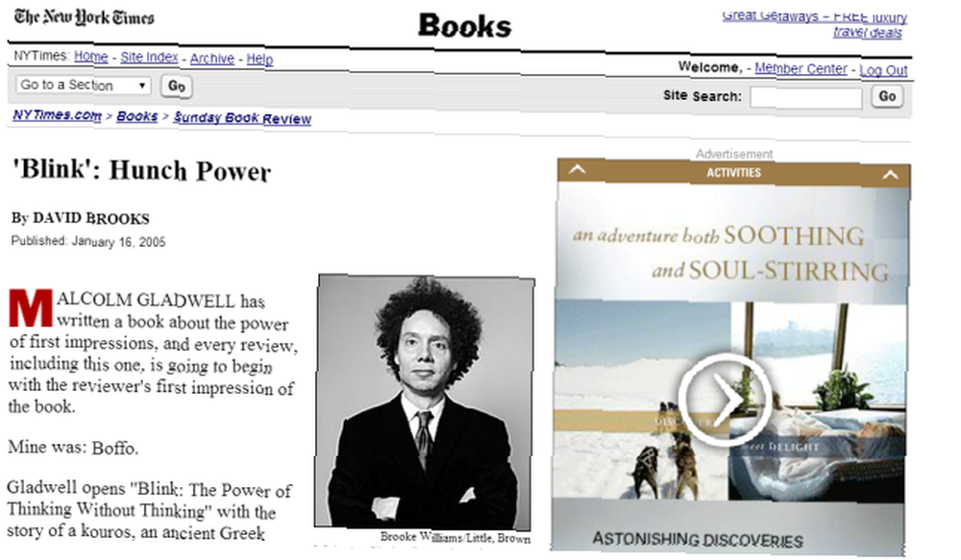This screenshot has height=560, width=961.
Task: Follow NYTimes.com breadcrumb link
Action: [x=57, y=114]
